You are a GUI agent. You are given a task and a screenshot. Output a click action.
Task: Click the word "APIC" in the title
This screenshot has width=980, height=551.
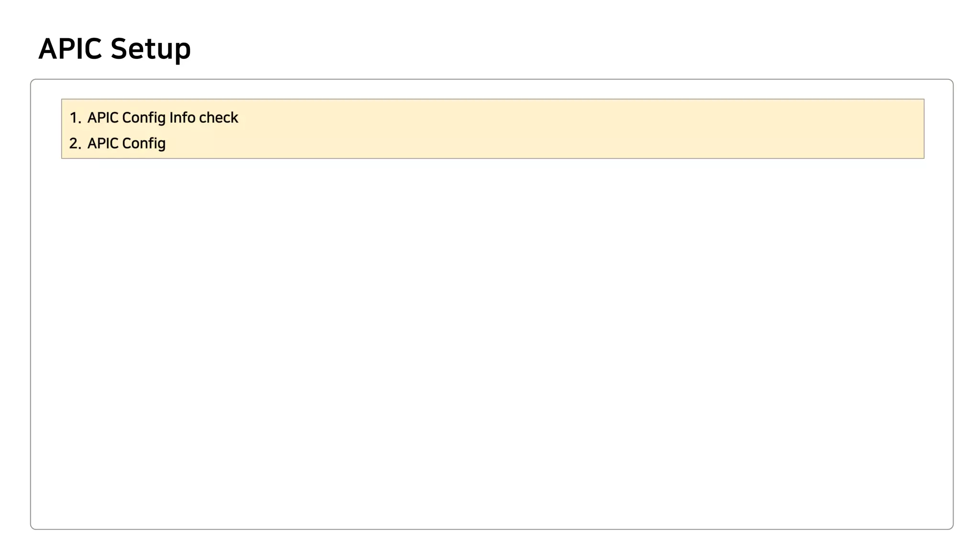70,49
